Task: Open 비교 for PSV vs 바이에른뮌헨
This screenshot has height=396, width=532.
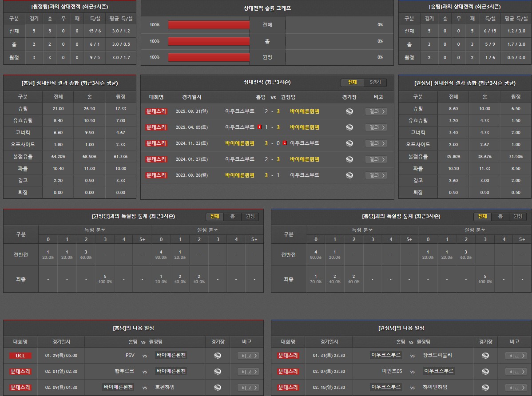Action: pyautogui.click(x=248, y=356)
